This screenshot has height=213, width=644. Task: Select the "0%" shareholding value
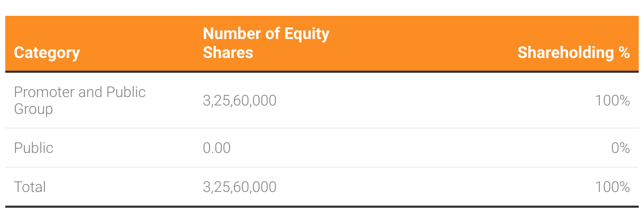pos(620,148)
